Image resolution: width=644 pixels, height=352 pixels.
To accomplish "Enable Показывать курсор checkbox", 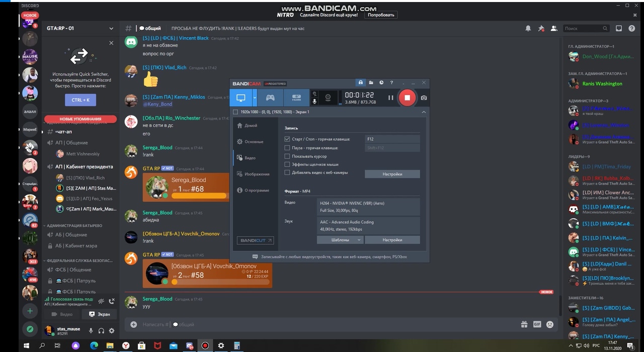I will [287, 156].
